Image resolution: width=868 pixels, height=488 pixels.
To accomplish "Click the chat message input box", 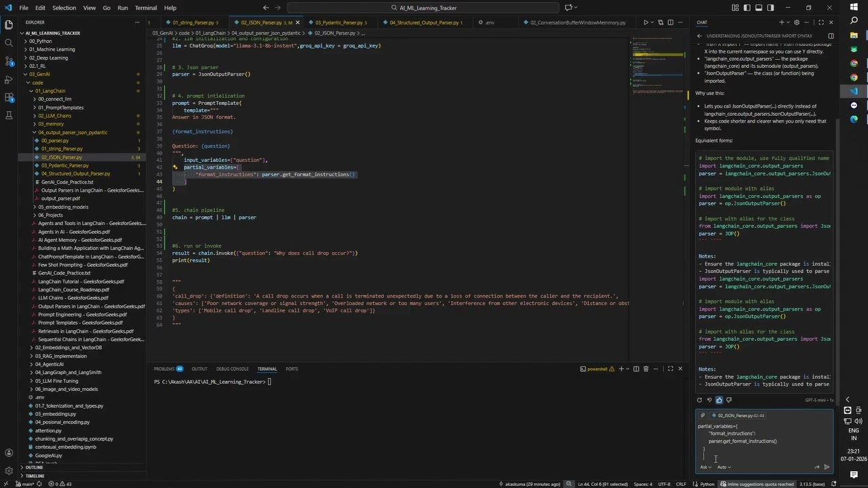I will (765, 441).
